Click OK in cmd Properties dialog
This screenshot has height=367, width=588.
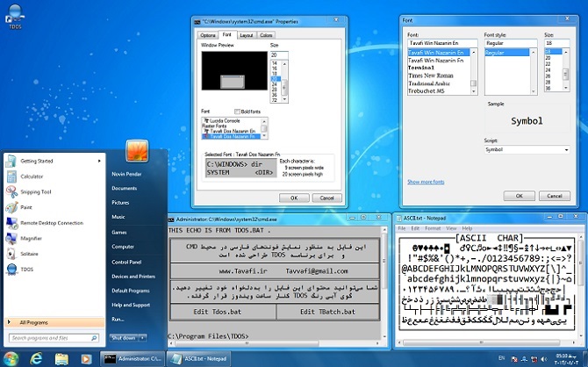tap(294, 198)
